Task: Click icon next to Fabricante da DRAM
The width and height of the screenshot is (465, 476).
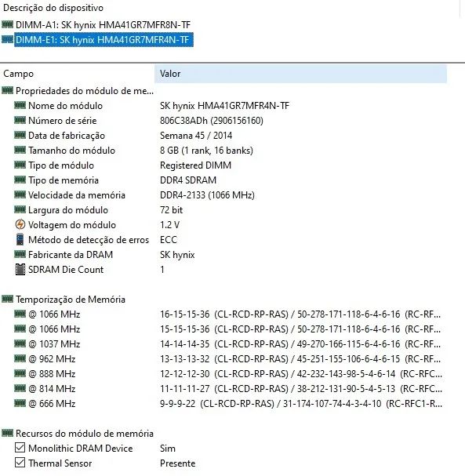Action: click(20, 254)
